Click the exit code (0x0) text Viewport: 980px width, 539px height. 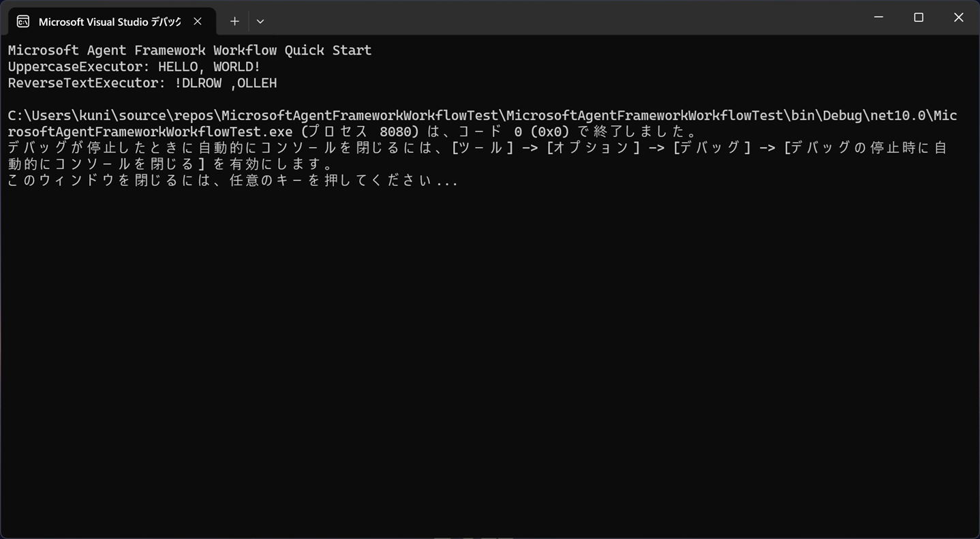pos(549,132)
